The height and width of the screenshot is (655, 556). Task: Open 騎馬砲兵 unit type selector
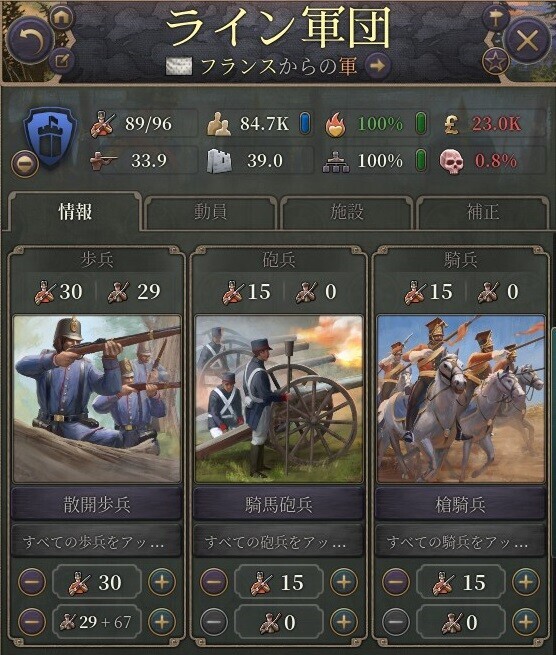tap(279, 504)
